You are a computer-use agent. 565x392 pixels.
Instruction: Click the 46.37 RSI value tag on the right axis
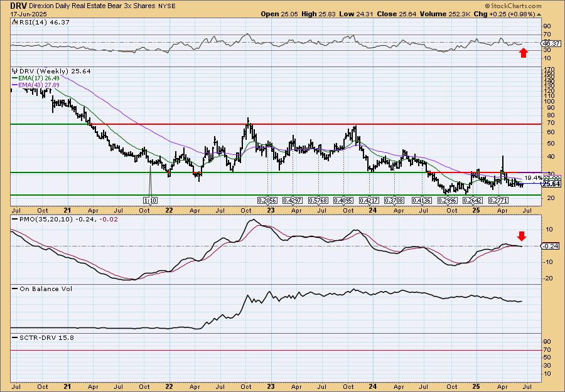click(x=551, y=43)
